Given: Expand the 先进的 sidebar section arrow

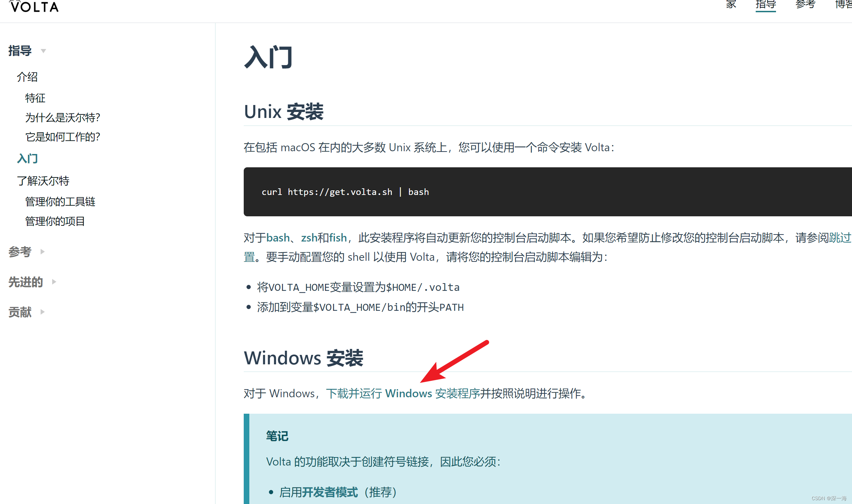Looking at the screenshot, I should tap(54, 282).
